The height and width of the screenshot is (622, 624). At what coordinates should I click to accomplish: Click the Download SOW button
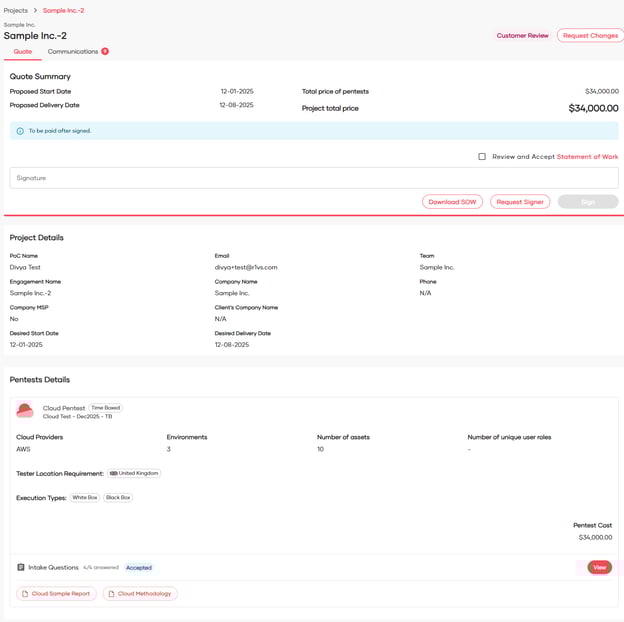[452, 202]
